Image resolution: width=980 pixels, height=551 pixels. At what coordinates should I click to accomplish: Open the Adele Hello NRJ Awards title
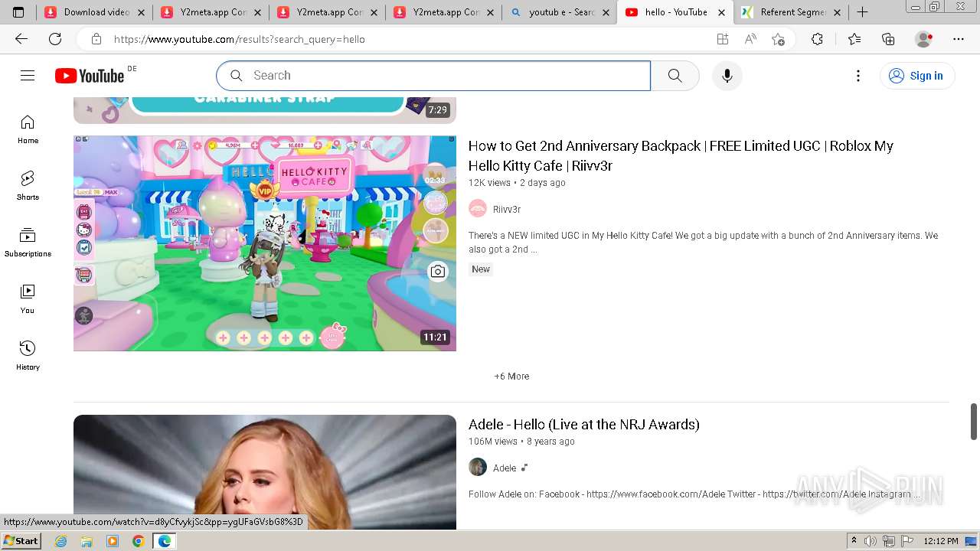pyautogui.click(x=584, y=425)
